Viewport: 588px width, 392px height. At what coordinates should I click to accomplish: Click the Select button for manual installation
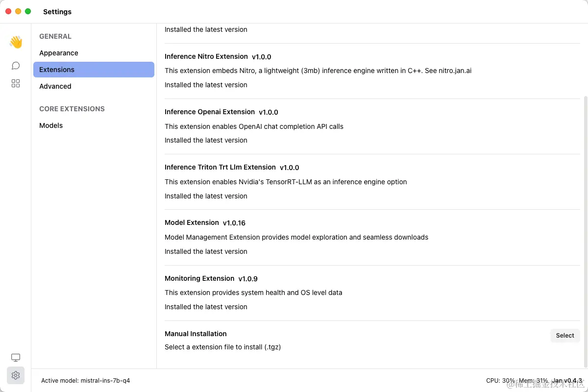coord(565,336)
